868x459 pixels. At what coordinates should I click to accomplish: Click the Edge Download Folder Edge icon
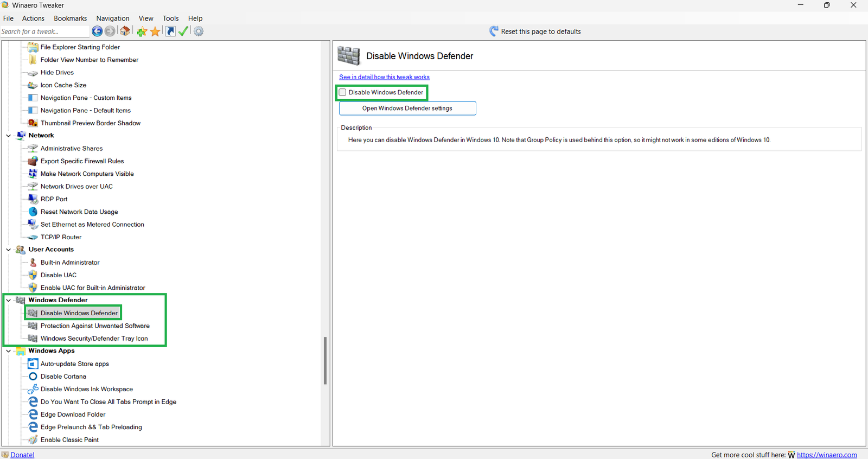coord(33,415)
